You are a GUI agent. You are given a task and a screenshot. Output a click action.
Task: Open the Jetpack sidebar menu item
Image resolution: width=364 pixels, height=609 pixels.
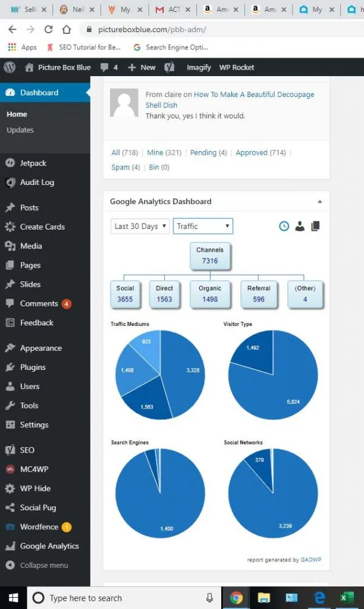(x=33, y=163)
